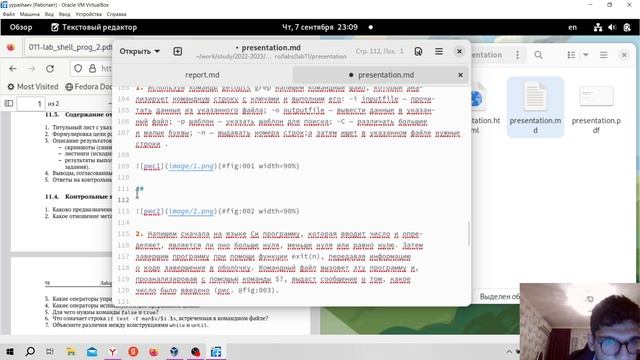
Task: Open the clock calendar Чт, 7 сентября 23:09
Action: [x=320, y=27]
